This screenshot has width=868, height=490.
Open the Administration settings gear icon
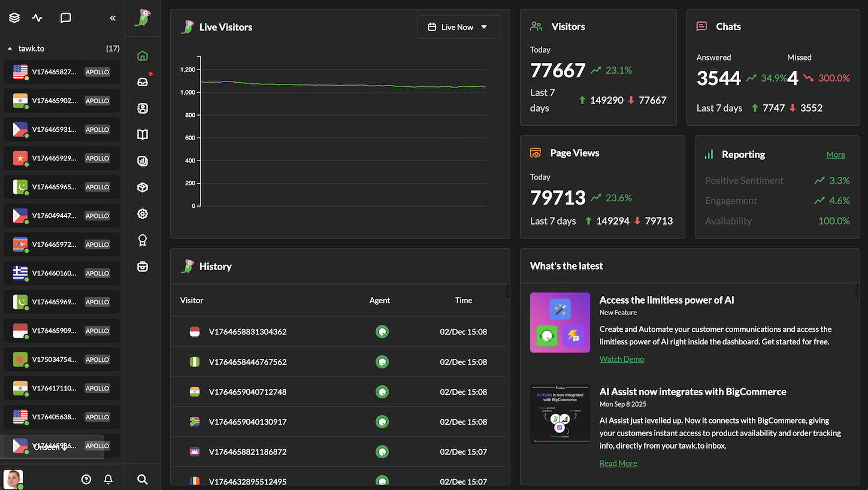tap(142, 213)
